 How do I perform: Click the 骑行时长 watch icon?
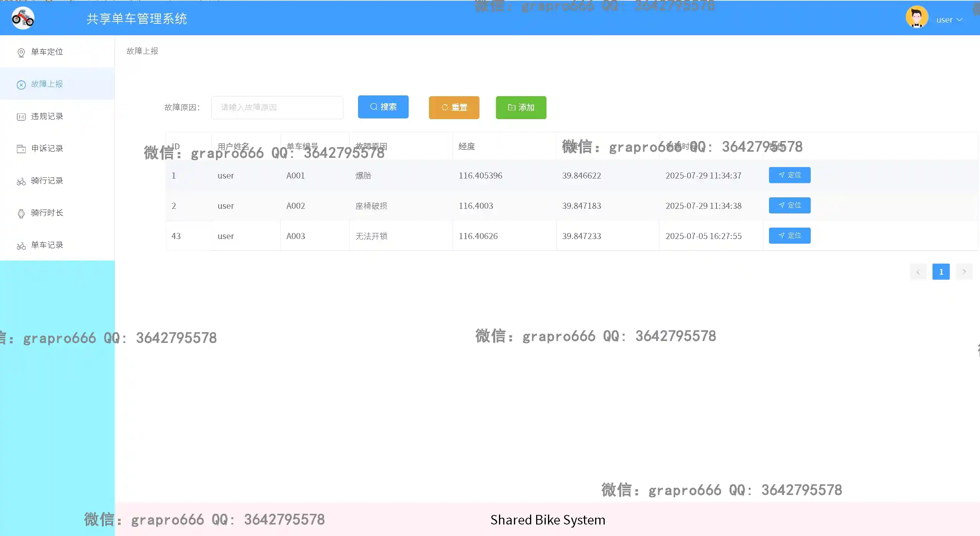point(21,213)
